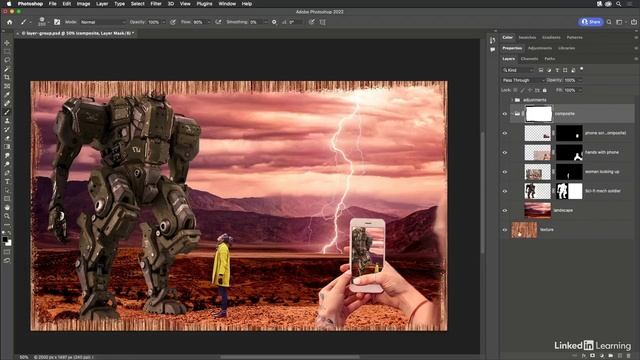This screenshot has height=360, width=640.
Task: Select the Lasso tool
Action: point(7,60)
